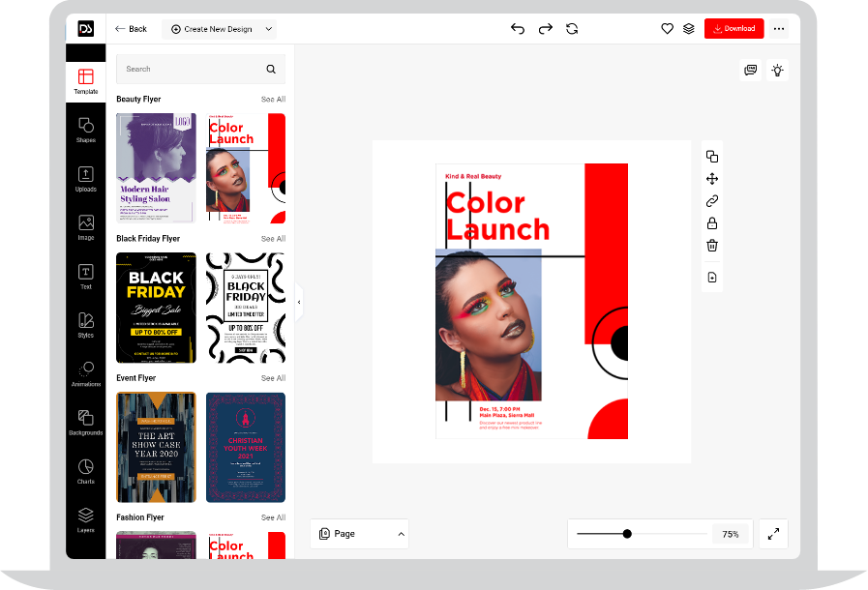Select 'Kind & Real Beauty' text on canvas
The width and height of the screenshot is (868, 590).
pos(473,177)
